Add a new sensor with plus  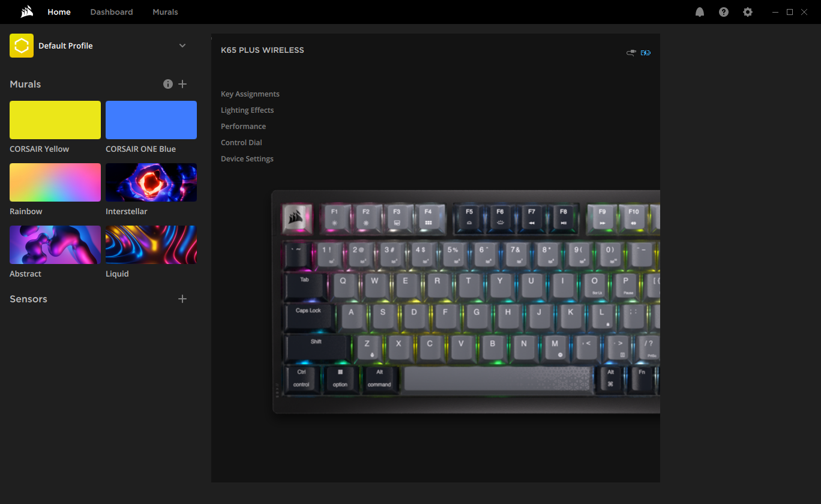182,299
